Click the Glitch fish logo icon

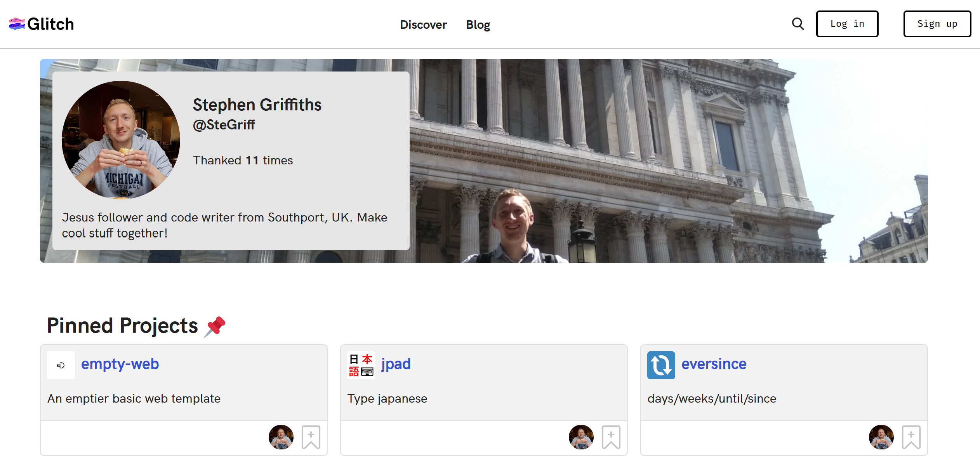point(17,24)
